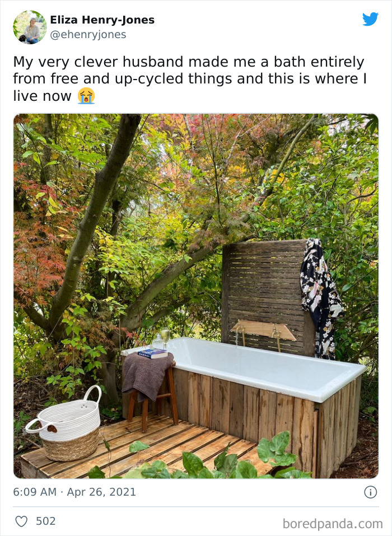This screenshot has height=536, width=392.
Task: Click the Twitter bird logo
Action: coord(370,19)
